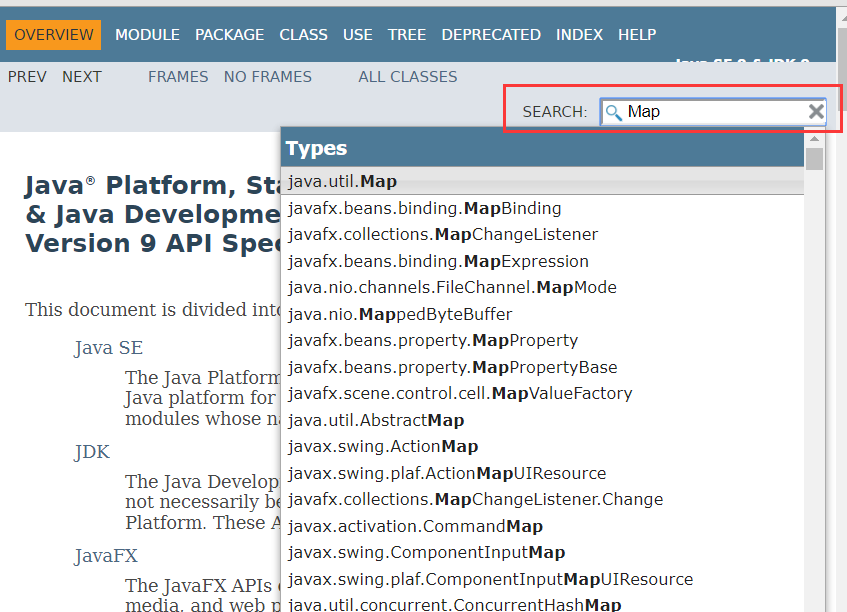Viewport: 847px width, 612px height.
Task: Go to the INDEX page
Action: [580, 34]
